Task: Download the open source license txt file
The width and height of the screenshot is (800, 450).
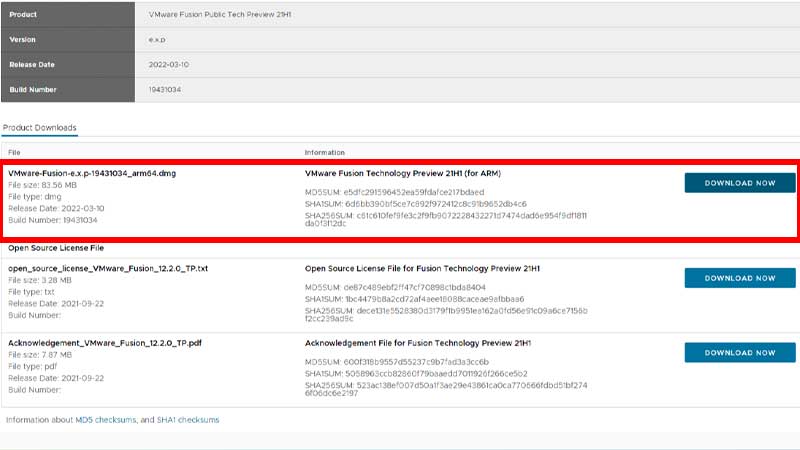Action: pos(740,278)
